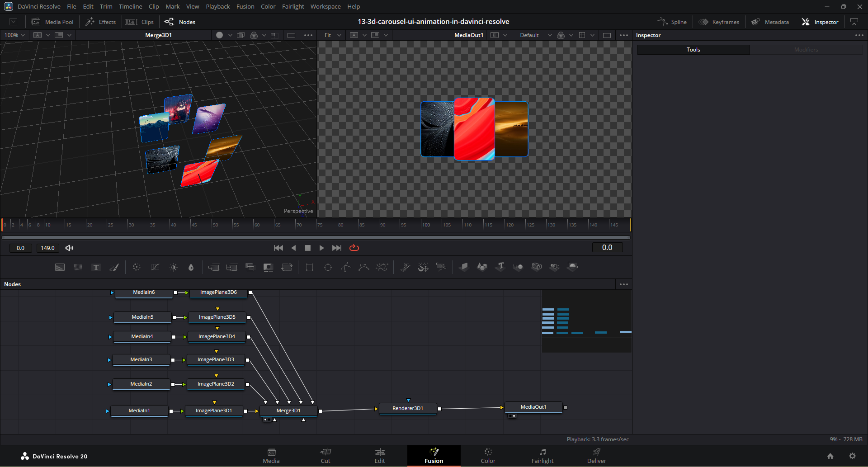
Task: Open the Keyframes panel
Action: (719, 22)
